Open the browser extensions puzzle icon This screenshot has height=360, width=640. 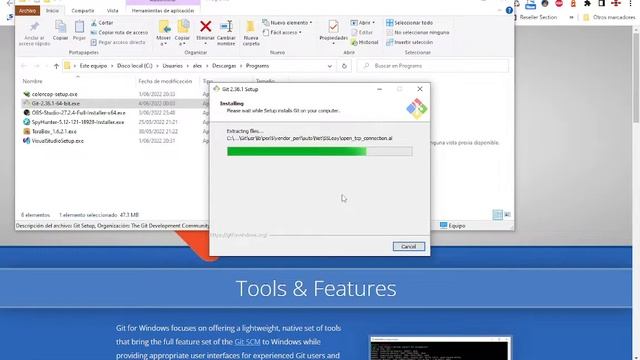pyautogui.click(x=587, y=4)
